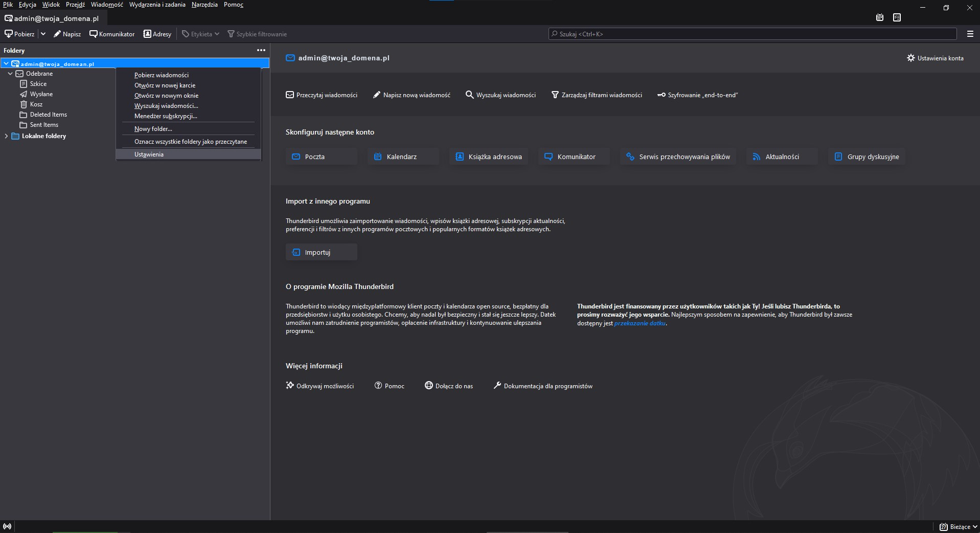Choose Nowy folder… menu entry
The width and height of the screenshot is (980, 533).
pyautogui.click(x=189, y=129)
